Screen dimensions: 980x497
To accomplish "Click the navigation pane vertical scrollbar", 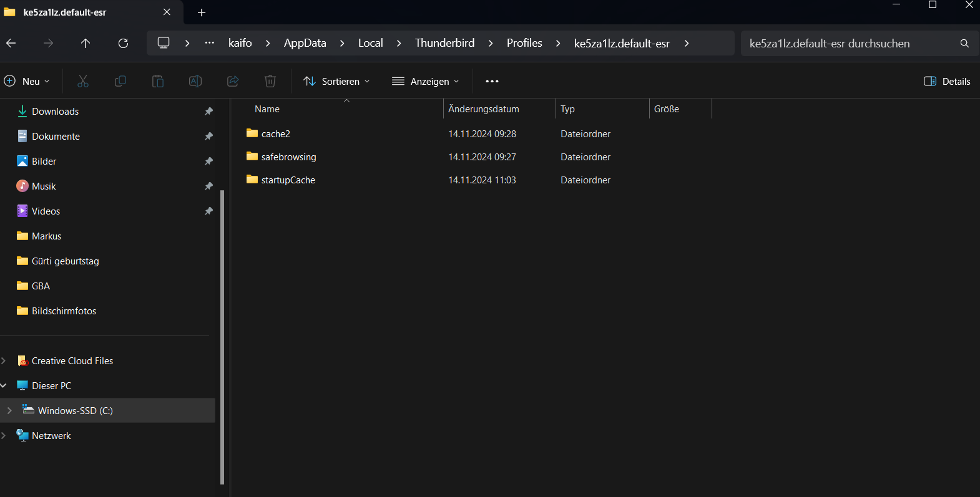I will click(222, 337).
